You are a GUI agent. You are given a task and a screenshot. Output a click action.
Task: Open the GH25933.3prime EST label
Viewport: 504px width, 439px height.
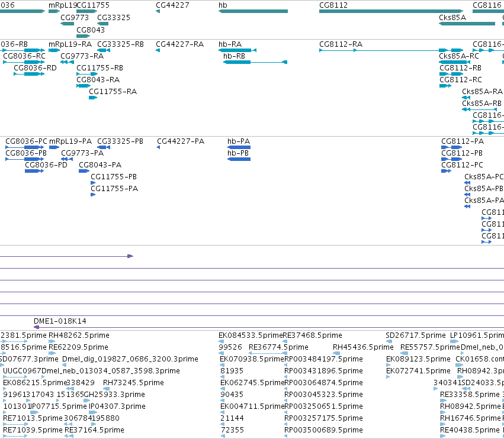point(114,395)
